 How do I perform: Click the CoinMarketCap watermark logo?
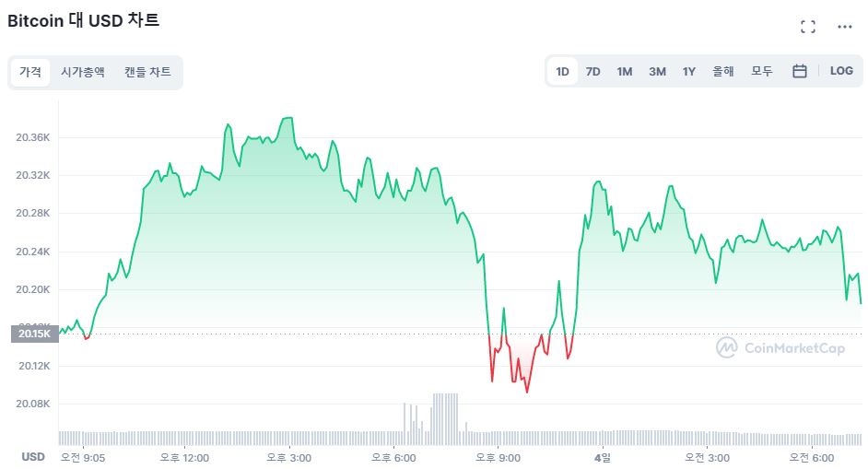780,347
